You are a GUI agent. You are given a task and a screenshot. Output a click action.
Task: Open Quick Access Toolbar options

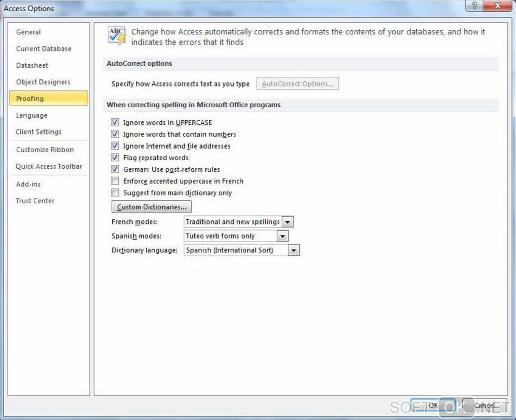[49, 166]
